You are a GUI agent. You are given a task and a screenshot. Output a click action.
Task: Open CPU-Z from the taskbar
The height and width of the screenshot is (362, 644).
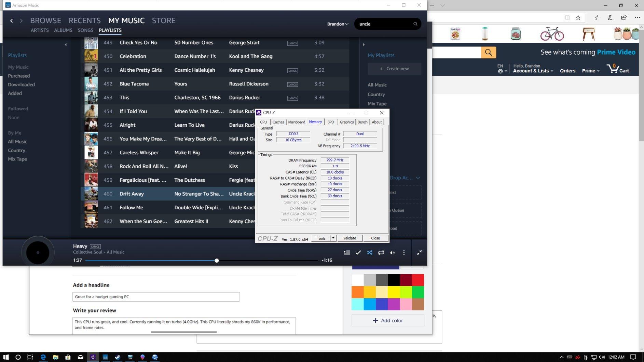coord(93,357)
